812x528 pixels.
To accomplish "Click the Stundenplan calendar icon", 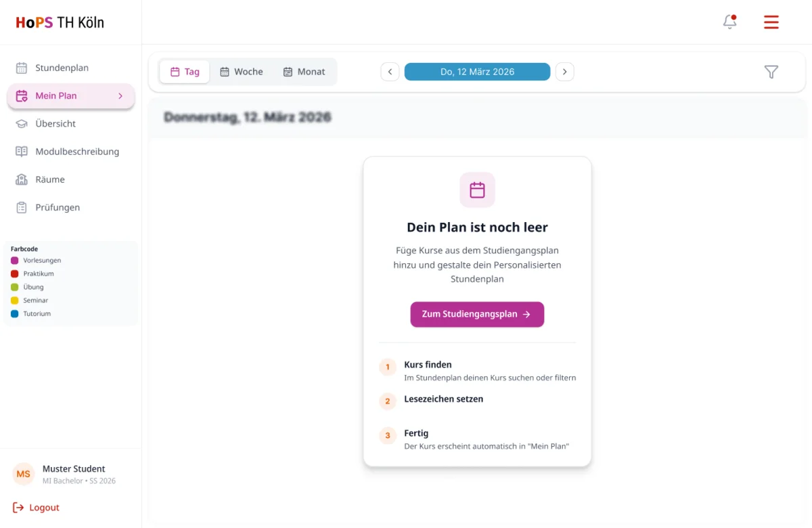I will point(22,68).
